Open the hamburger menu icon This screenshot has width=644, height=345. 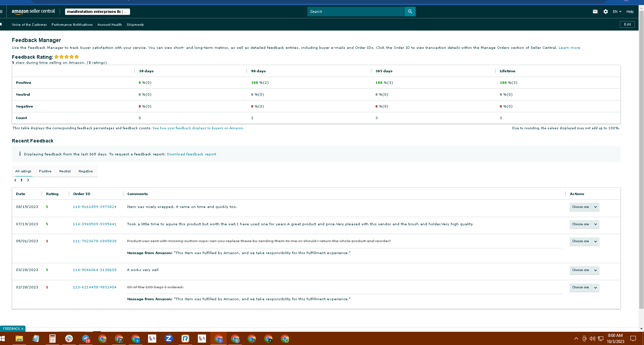click(1, 12)
